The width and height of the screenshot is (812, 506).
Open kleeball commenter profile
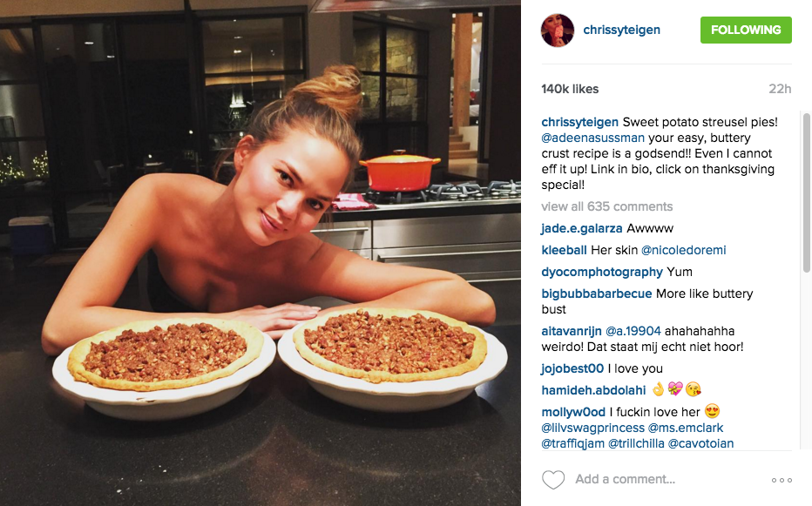click(564, 250)
